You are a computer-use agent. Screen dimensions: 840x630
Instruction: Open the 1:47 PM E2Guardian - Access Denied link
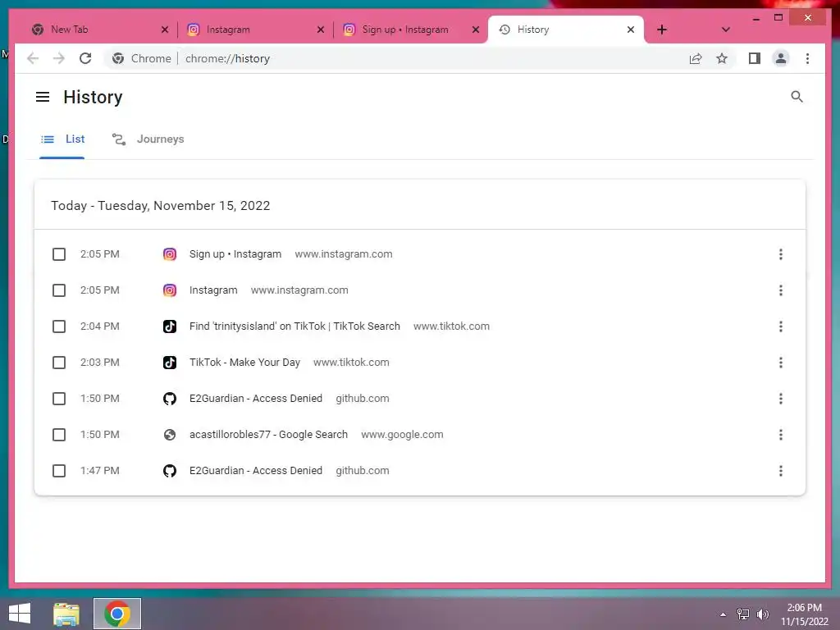pos(256,471)
